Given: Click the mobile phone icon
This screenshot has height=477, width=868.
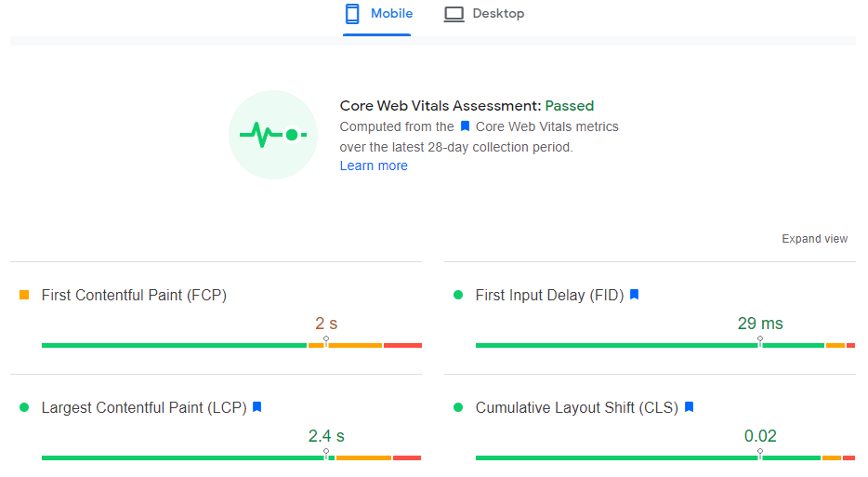Looking at the screenshot, I should point(352,14).
